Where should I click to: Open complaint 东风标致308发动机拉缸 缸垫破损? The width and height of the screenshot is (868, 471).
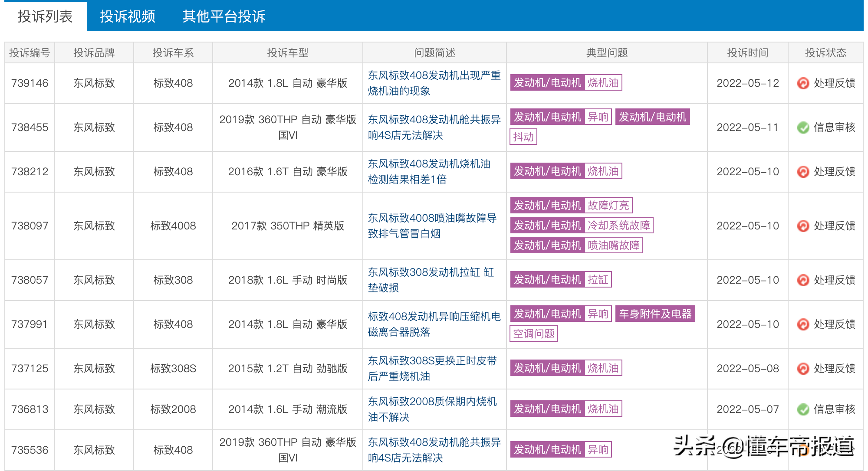(x=431, y=280)
